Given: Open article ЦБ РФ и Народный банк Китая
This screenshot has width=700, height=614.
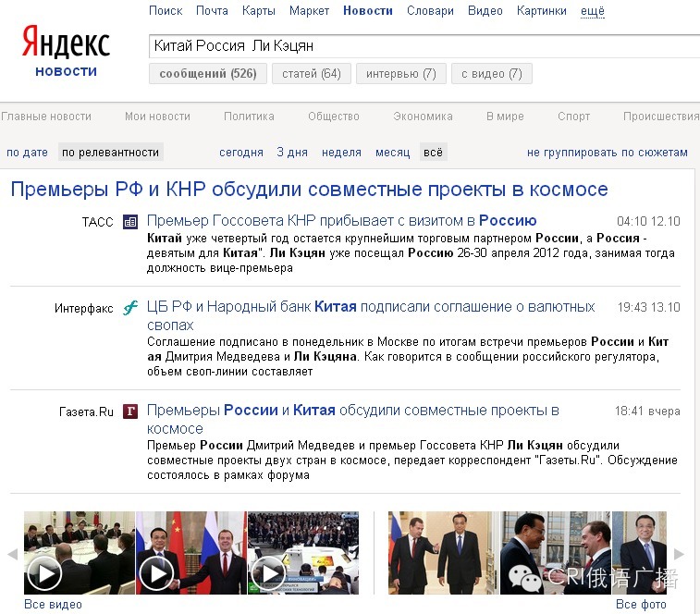Looking at the screenshot, I should click(x=371, y=315).
